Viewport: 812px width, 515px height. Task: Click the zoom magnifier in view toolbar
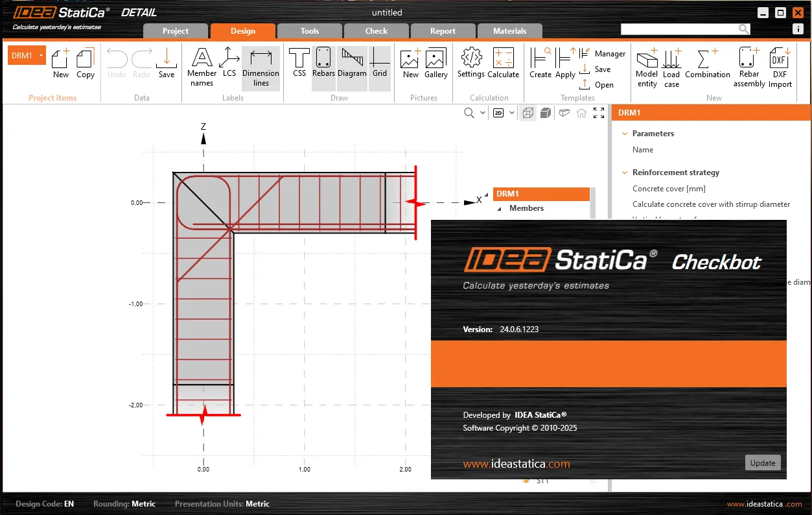[469, 113]
